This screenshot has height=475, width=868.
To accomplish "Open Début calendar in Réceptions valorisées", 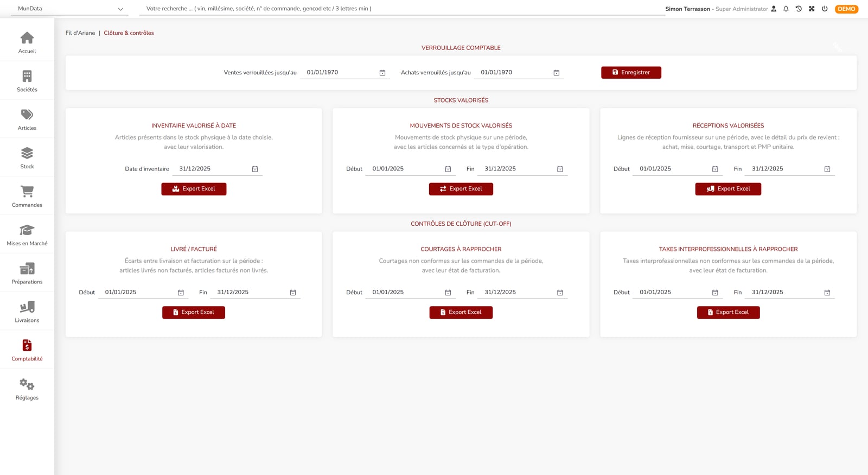I will click(x=715, y=169).
